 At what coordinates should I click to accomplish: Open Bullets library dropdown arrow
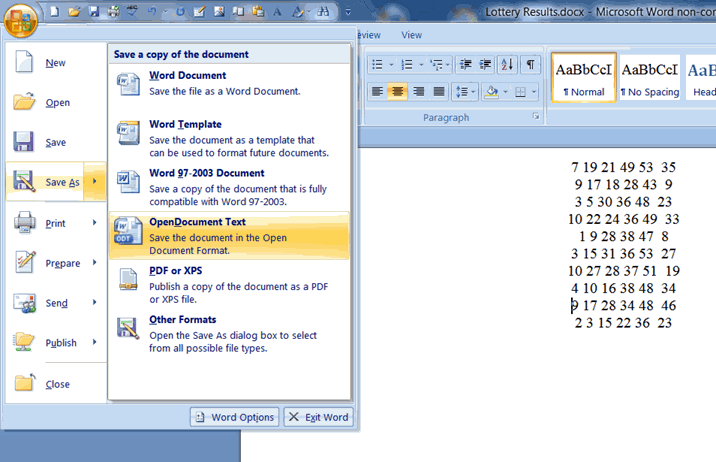pos(391,65)
